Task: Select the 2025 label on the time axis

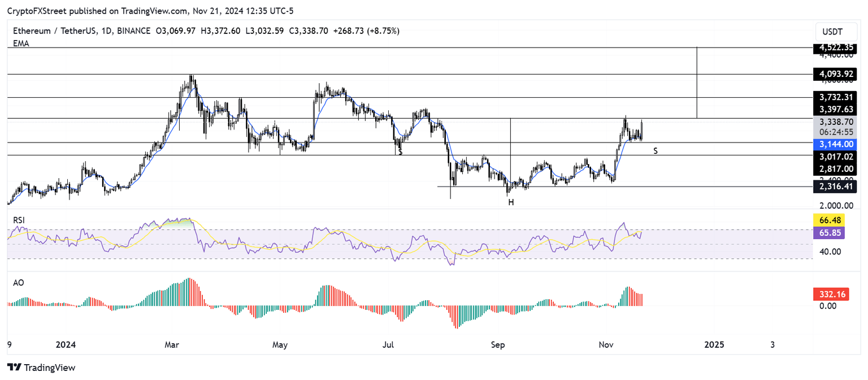Action: pyautogui.click(x=715, y=344)
